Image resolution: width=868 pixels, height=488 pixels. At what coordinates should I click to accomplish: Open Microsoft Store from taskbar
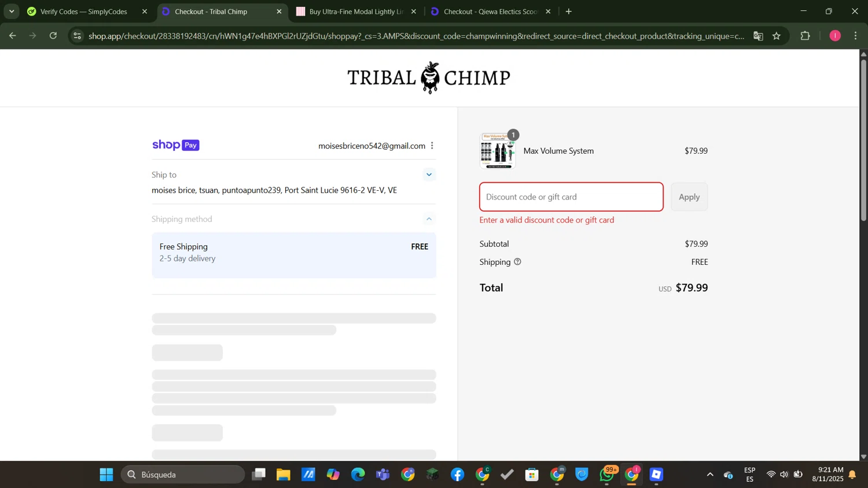tap(532, 475)
